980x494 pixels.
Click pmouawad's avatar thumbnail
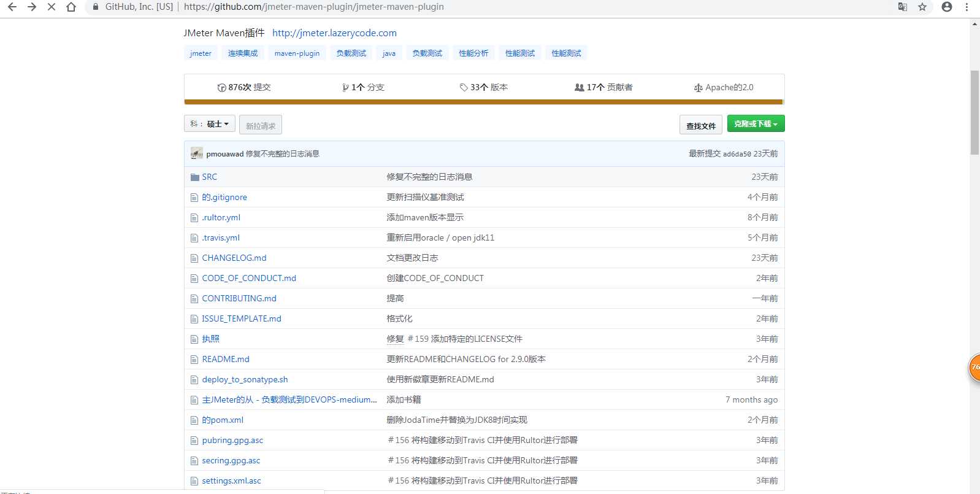coord(197,153)
